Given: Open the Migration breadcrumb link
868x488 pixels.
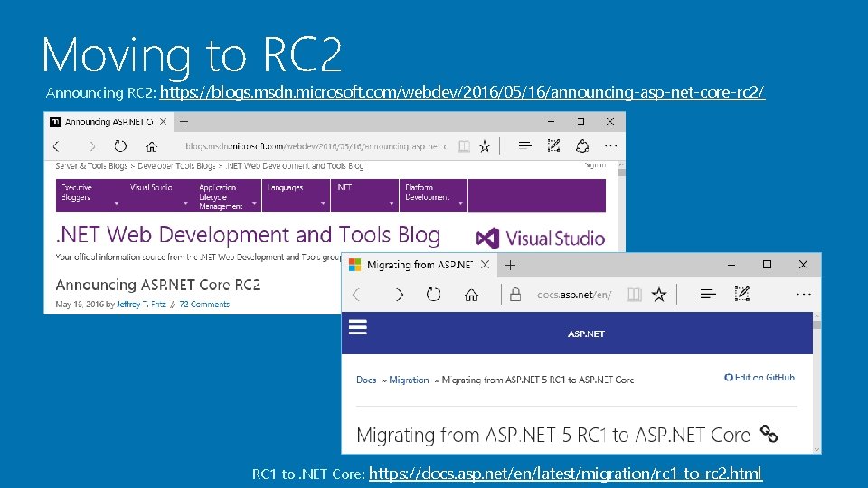Looking at the screenshot, I should [409, 380].
